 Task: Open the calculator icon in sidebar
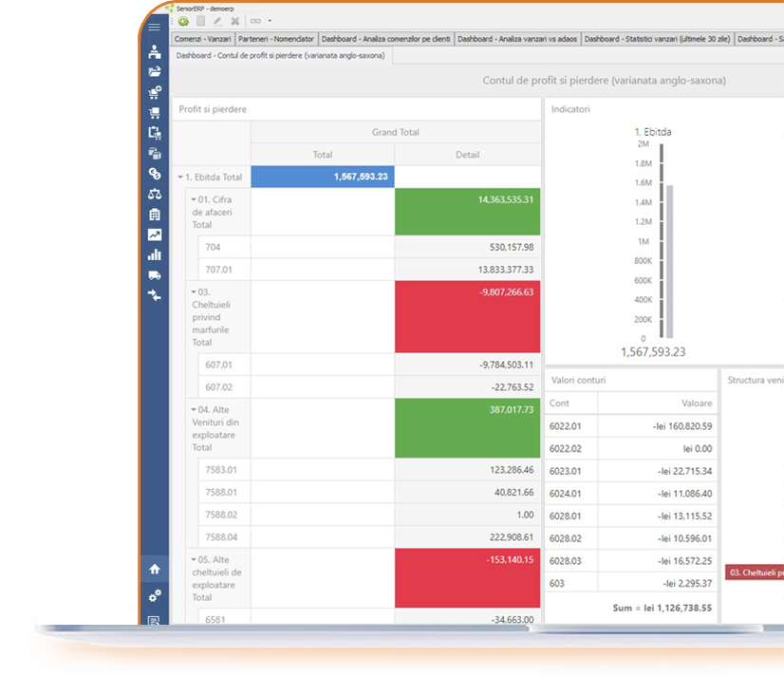pyautogui.click(x=155, y=215)
